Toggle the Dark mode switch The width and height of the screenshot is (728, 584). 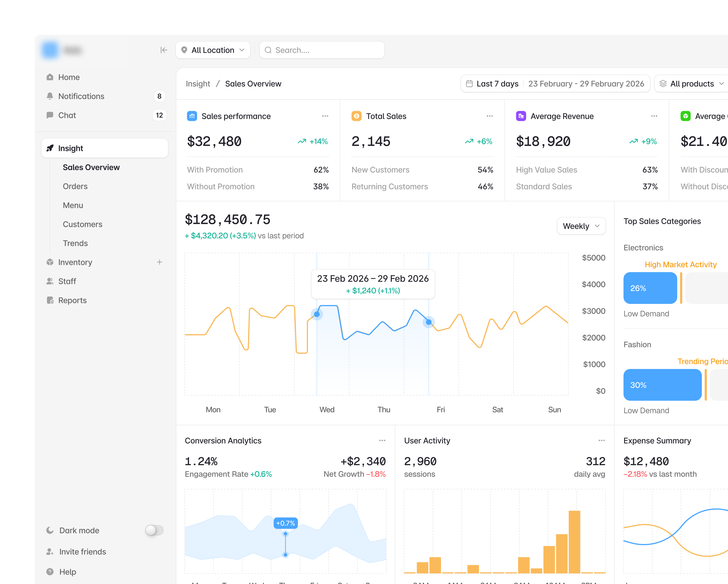154,530
